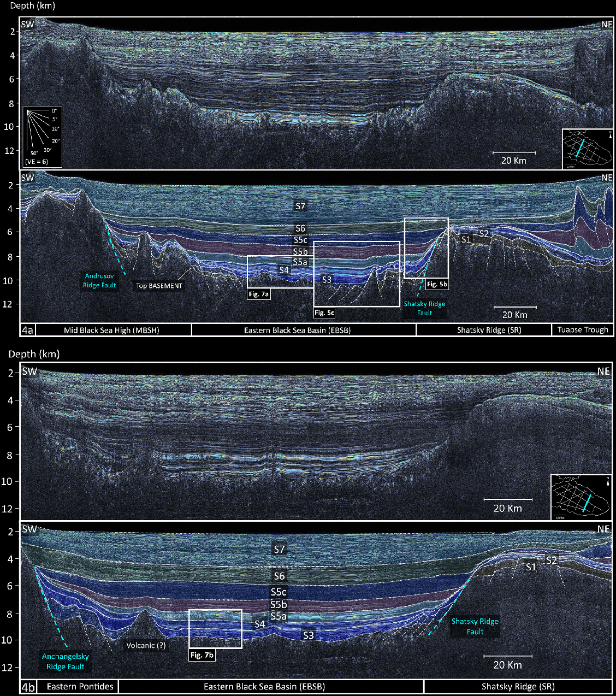Choose the Mid Black Sea High (MBSH) segment
The height and width of the screenshot is (696, 616).
(111, 330)
